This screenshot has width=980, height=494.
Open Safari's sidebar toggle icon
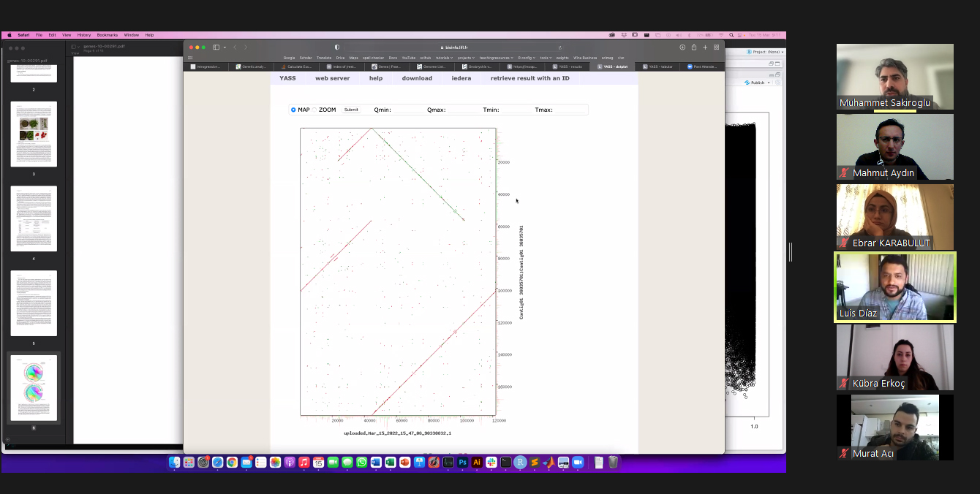[x=216, y=47]
